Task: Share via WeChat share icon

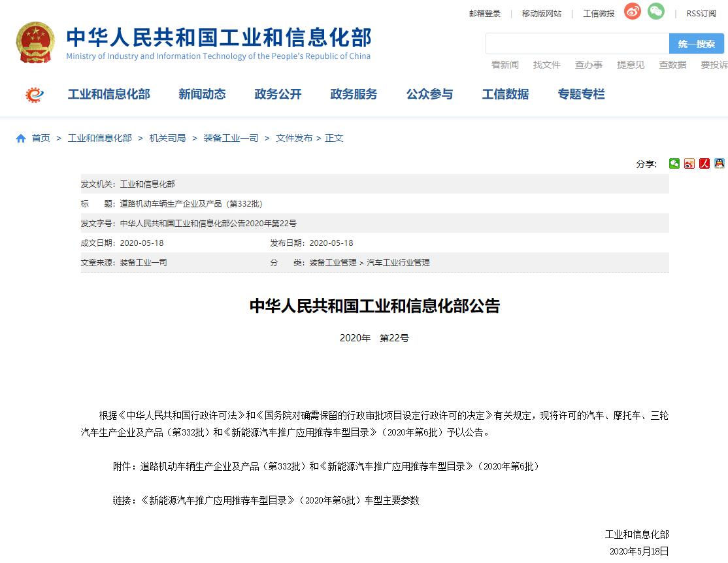Action: 674,163
